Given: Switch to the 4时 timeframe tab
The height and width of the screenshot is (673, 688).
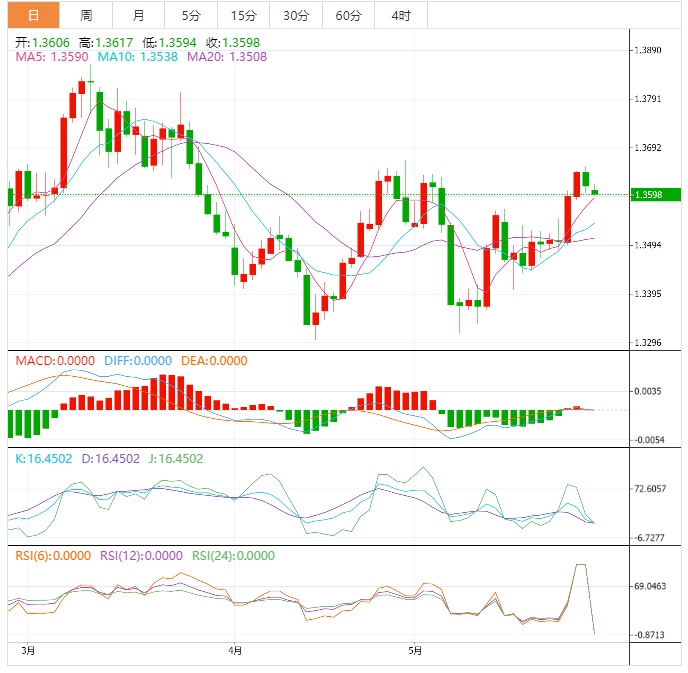Looking at the screenshot, I should (401, 15).
